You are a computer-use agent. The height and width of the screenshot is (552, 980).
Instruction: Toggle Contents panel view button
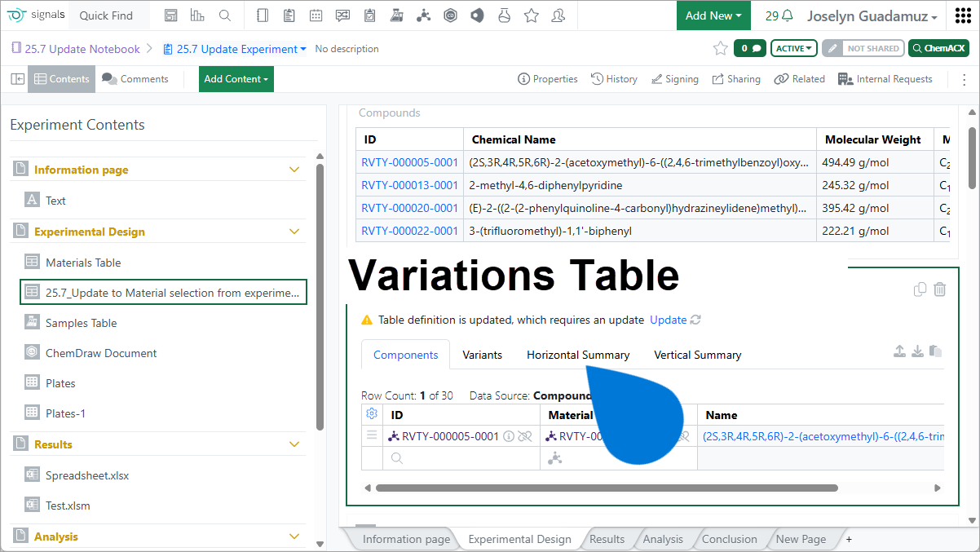coord(62,79)
